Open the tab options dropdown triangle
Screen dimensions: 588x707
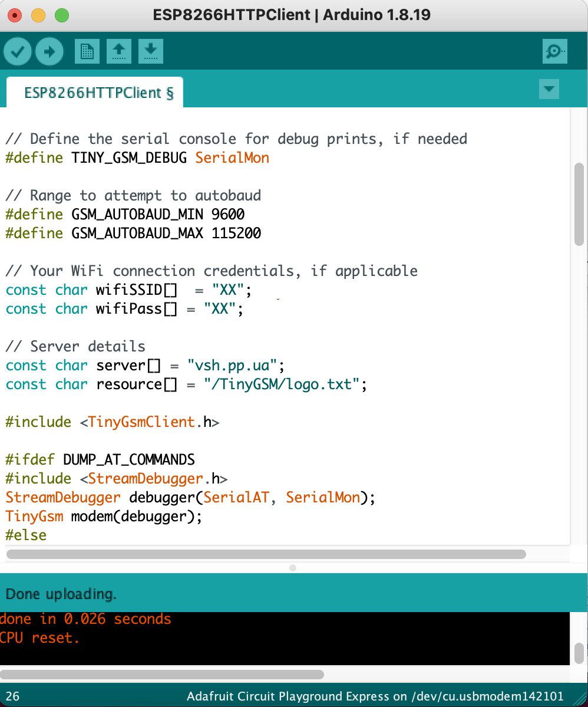(x=549, y=89)
